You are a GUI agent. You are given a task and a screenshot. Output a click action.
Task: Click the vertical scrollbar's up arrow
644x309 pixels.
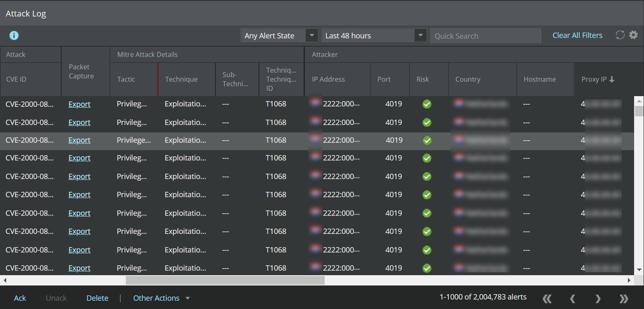point(639,101)
